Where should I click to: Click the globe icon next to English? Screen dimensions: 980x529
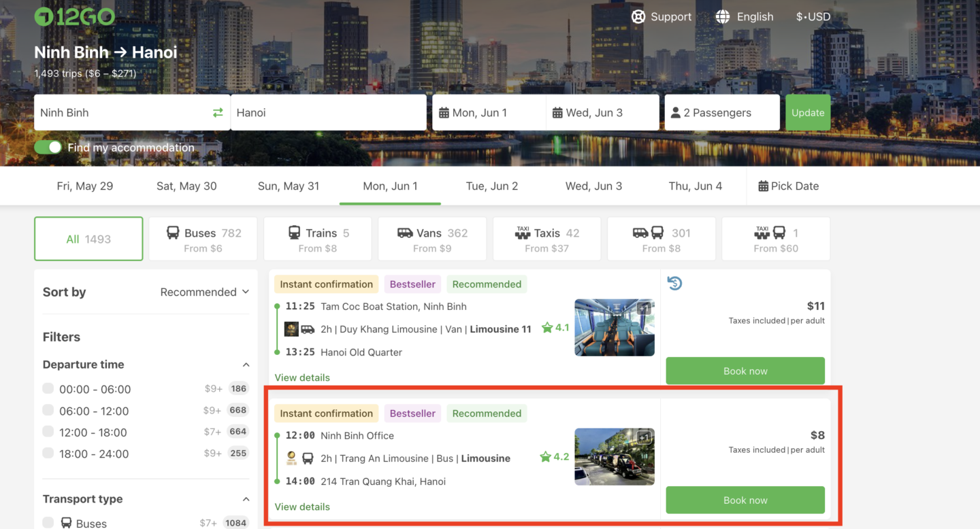pos(723,17)
